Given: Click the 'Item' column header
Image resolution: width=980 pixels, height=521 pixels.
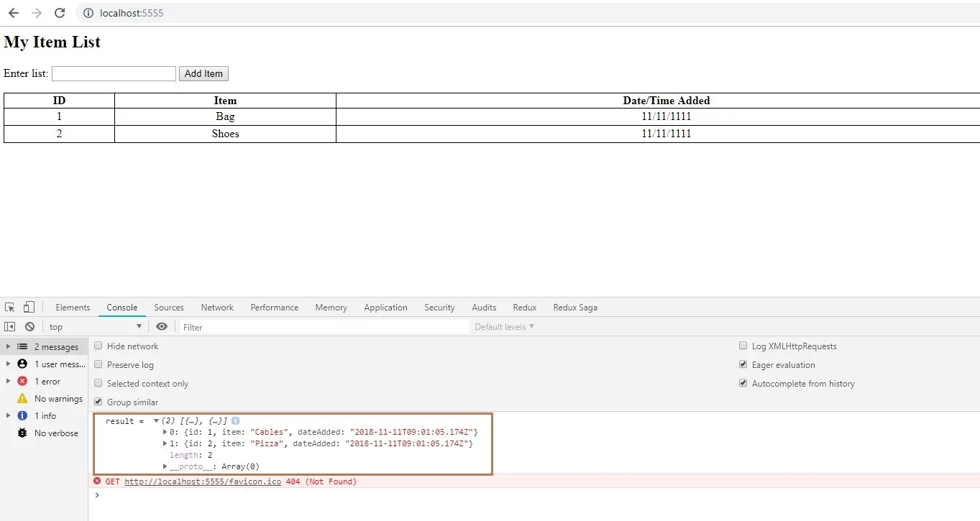Looking at the screenshot, I should coord(225,101).
